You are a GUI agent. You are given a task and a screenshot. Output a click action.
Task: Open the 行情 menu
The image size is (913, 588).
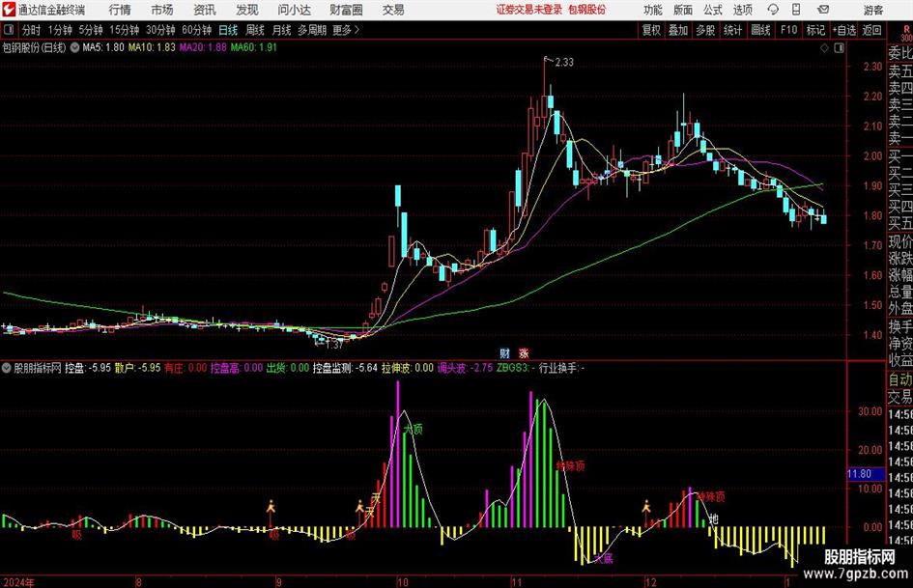(120, 10)
